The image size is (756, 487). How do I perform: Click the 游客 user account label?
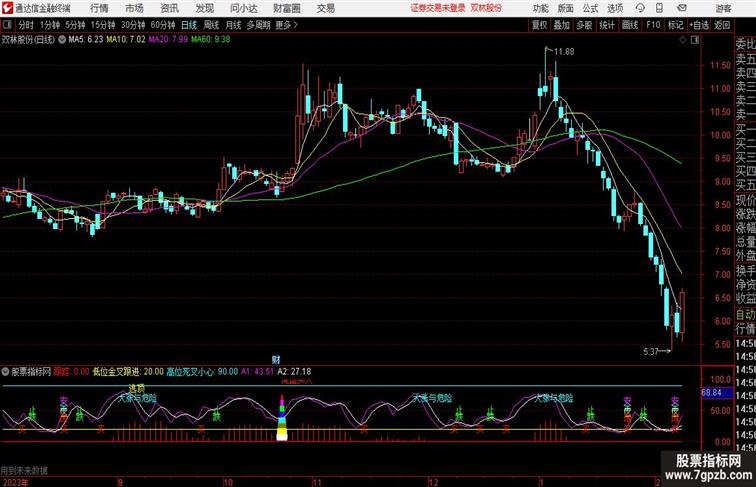pos(723,8)
